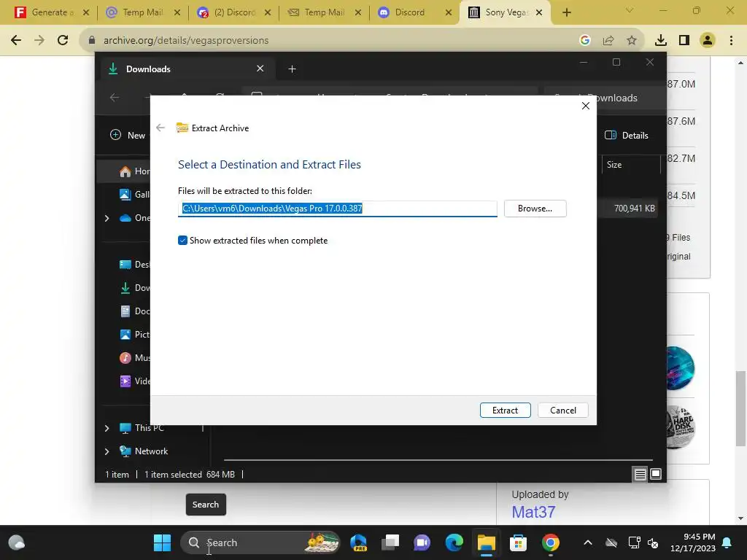Open Videos folder in sidebar
747x560 pixels.
[134, 381]
